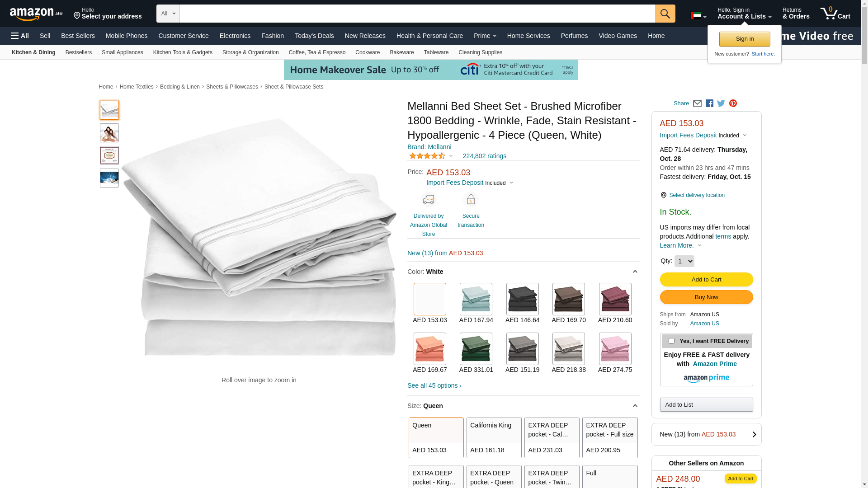Screen dimensions: 868x488
Task: Share via email envelope icon
Action: click(697, 103)
